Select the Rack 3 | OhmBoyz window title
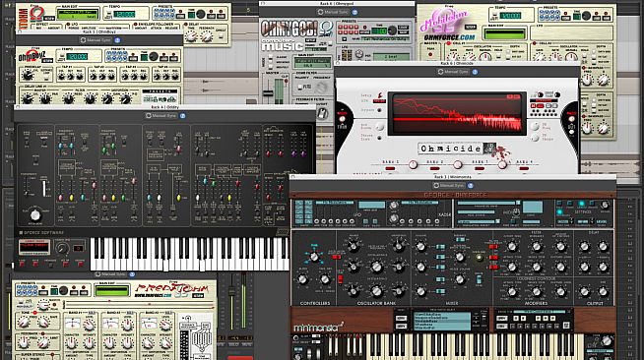Image resolution: width=644 pixels, height=360 pixels. point(98,31)
